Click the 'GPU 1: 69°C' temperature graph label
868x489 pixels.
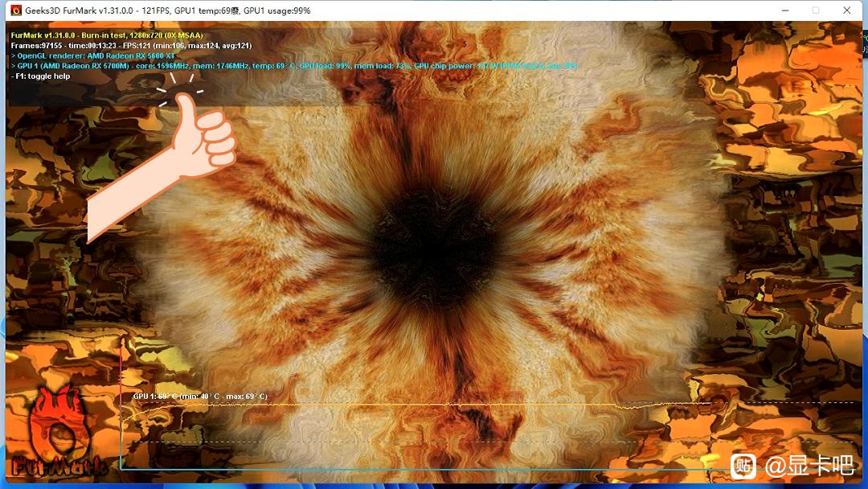point(200,397)
